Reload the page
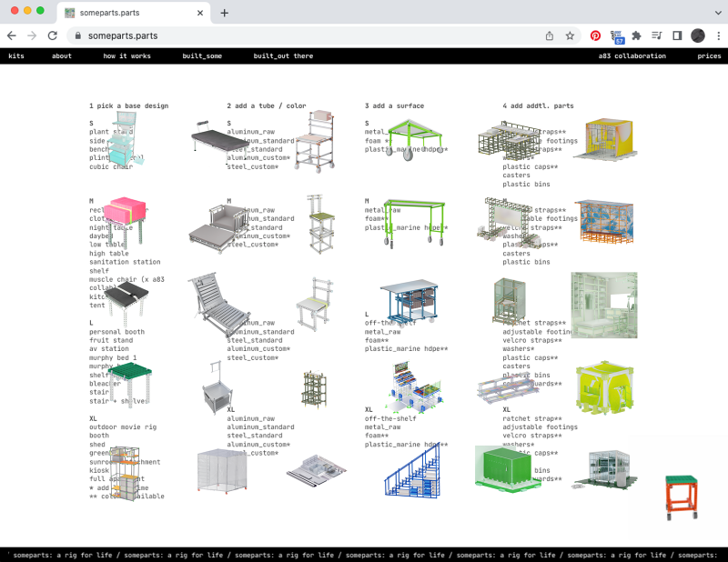This screenshot has height=562, width=728. coord(53,35)
